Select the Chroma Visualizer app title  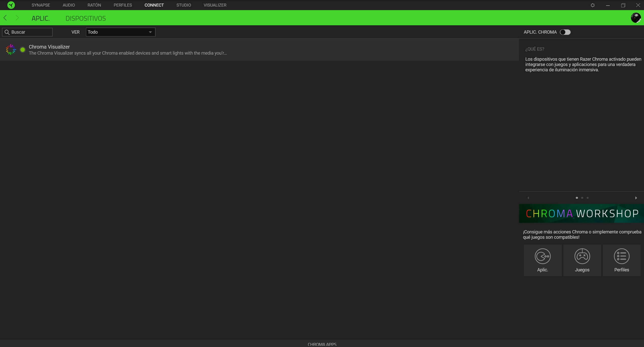click(49, 47)
